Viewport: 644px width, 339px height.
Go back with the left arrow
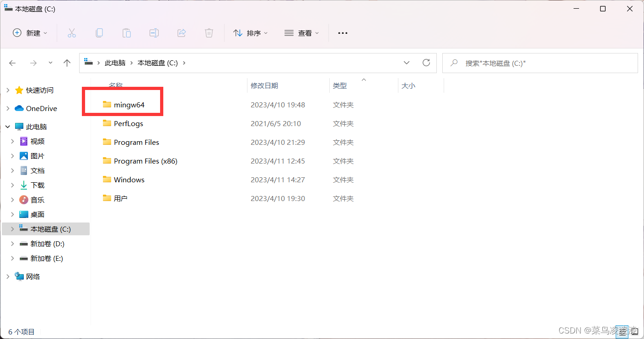12,63
